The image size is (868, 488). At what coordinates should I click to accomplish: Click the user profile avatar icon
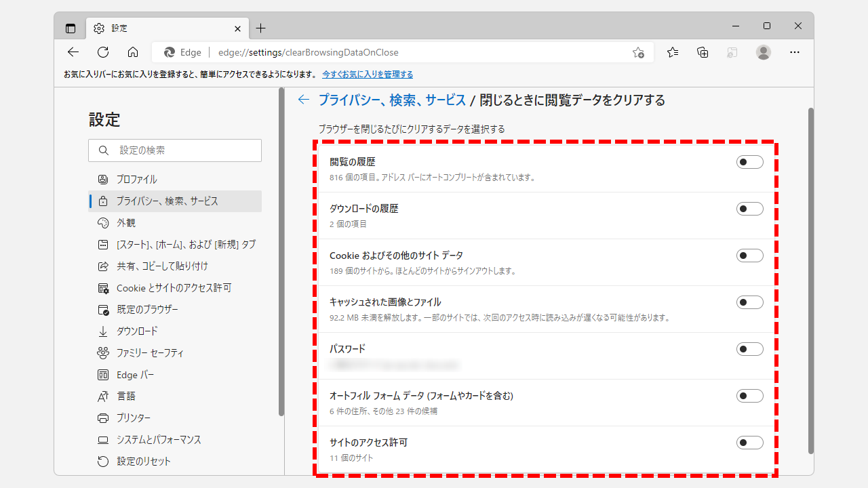coord(764,52)
